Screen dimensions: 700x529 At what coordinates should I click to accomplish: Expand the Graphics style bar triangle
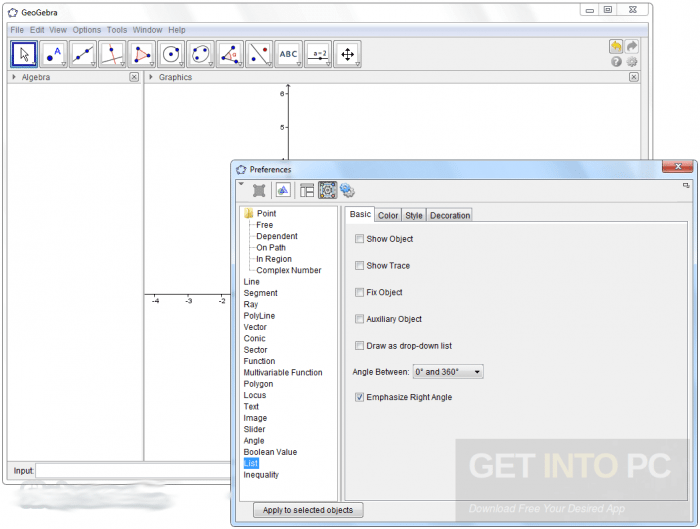151,77
